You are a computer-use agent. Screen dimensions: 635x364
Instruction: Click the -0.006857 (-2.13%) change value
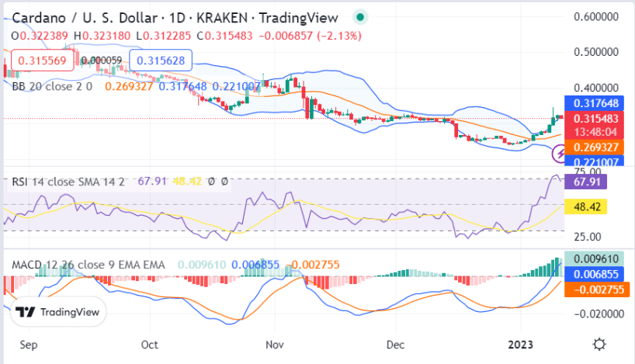pyautogui.click(x=310, y=36)
